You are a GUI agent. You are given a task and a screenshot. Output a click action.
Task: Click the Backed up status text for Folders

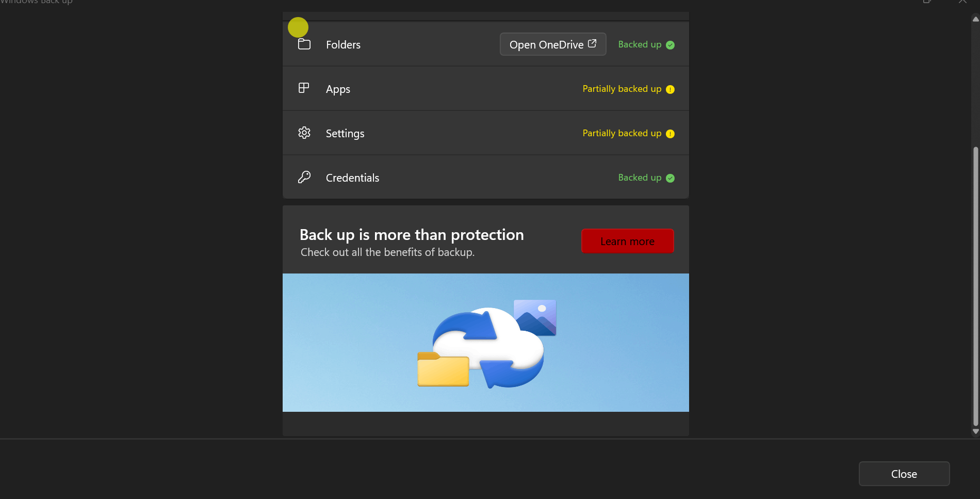[641, 44]
